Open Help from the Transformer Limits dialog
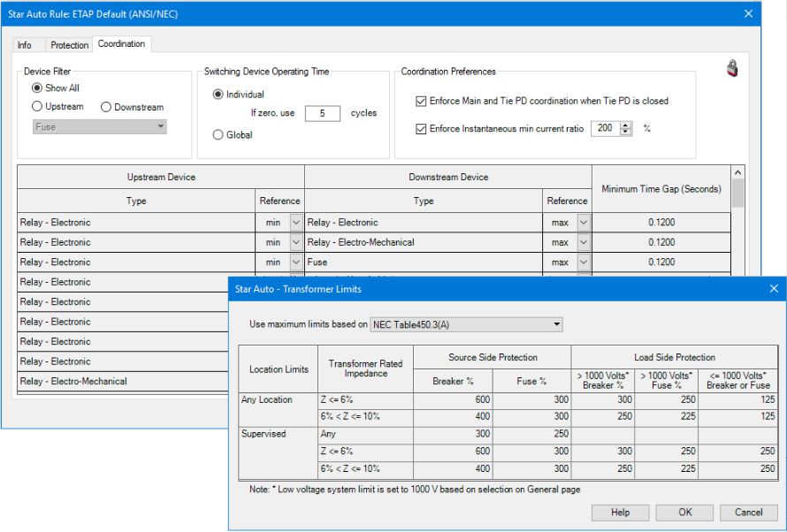787x532 pixels. [622, 512]
